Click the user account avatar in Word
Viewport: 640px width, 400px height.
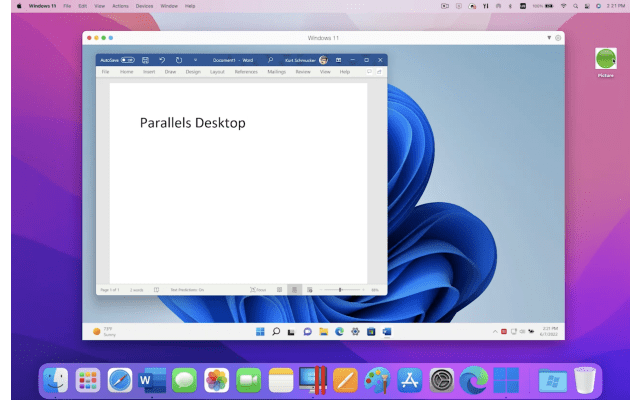click(x=323, y=60)
